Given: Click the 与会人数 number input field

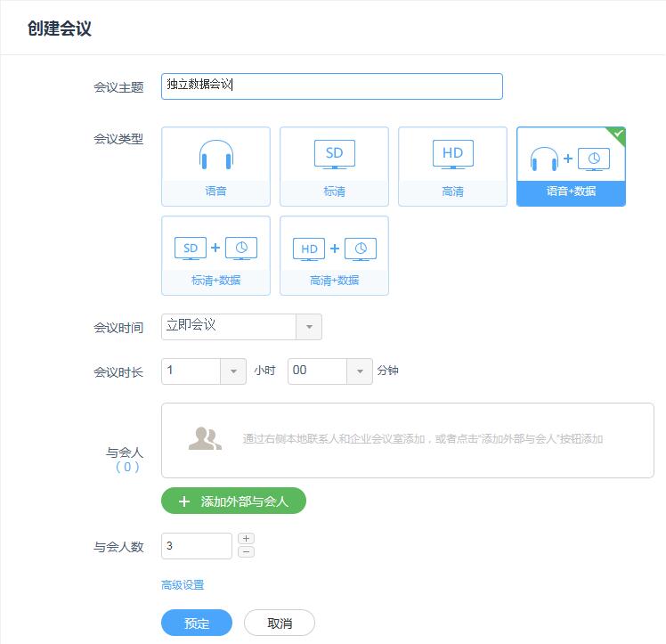Looking at the screenshot, I should pos(196,546).
